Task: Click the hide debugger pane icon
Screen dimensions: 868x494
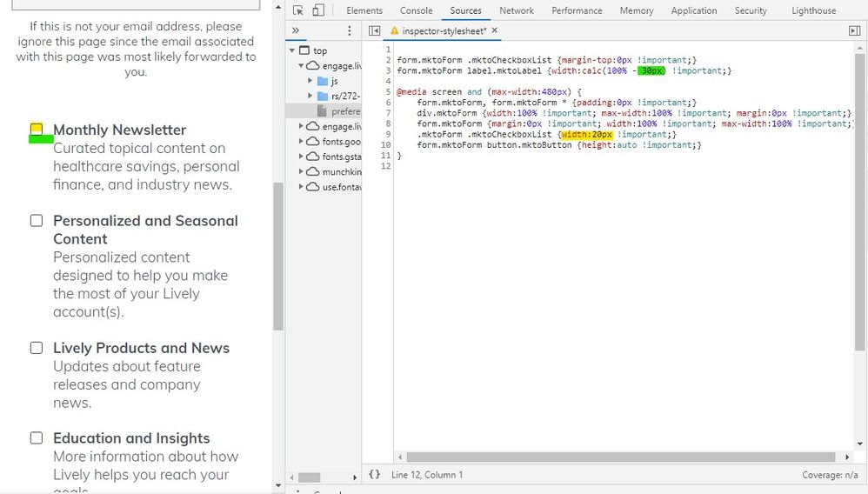Action: [x=854, y=30]
